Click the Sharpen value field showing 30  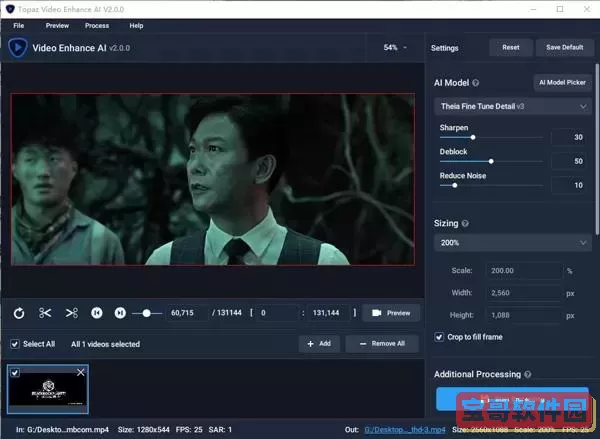click(568, 137)
